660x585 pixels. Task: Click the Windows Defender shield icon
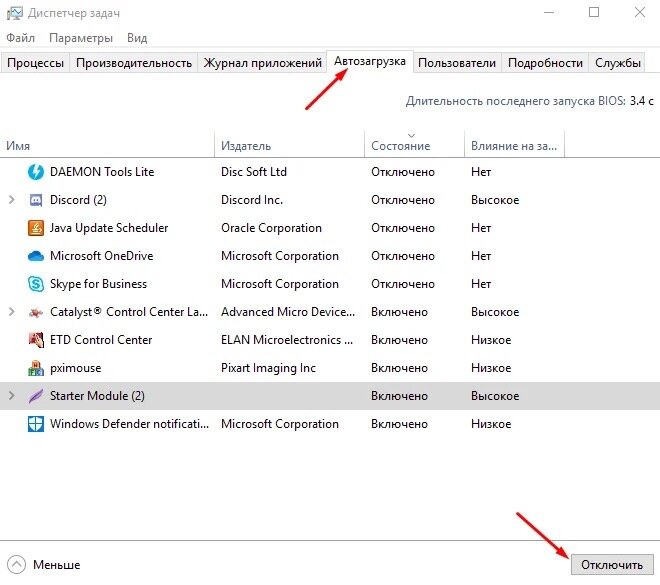pos(36,424)
